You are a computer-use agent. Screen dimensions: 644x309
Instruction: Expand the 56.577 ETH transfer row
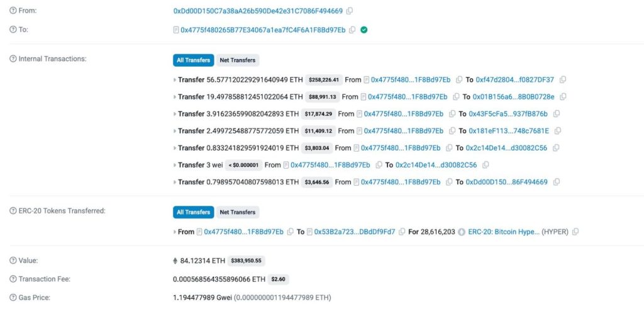tap(175, 80)
